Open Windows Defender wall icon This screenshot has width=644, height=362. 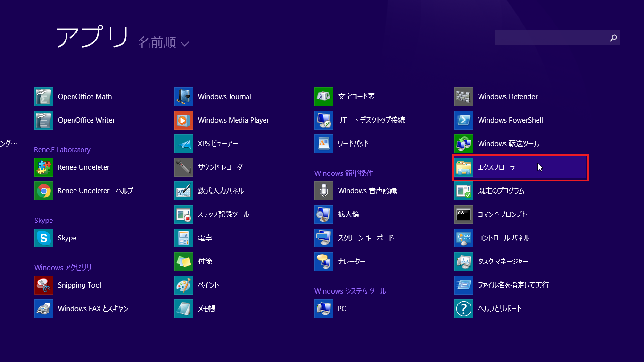click(x=464, y=97)
